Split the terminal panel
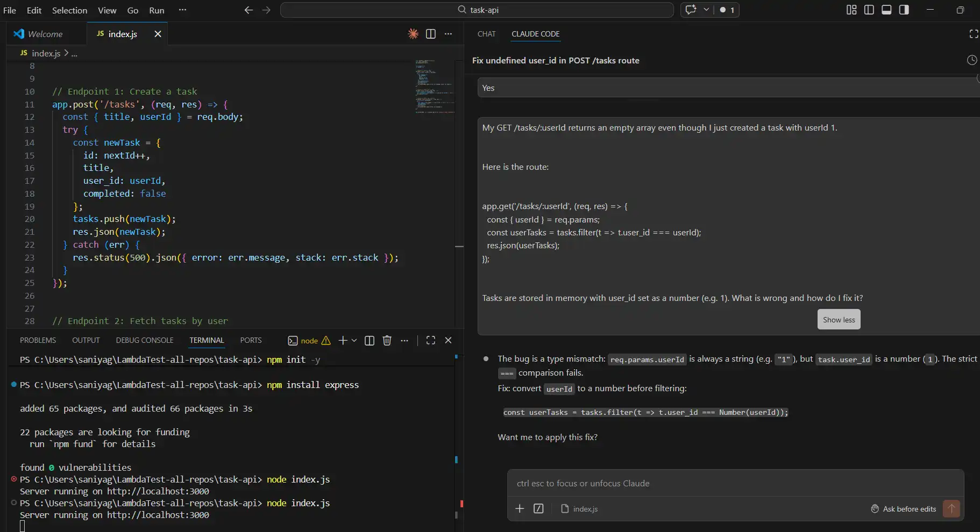The height and width of the screenshot is (532, 980). pyautogui.click(x=370, y=341)
